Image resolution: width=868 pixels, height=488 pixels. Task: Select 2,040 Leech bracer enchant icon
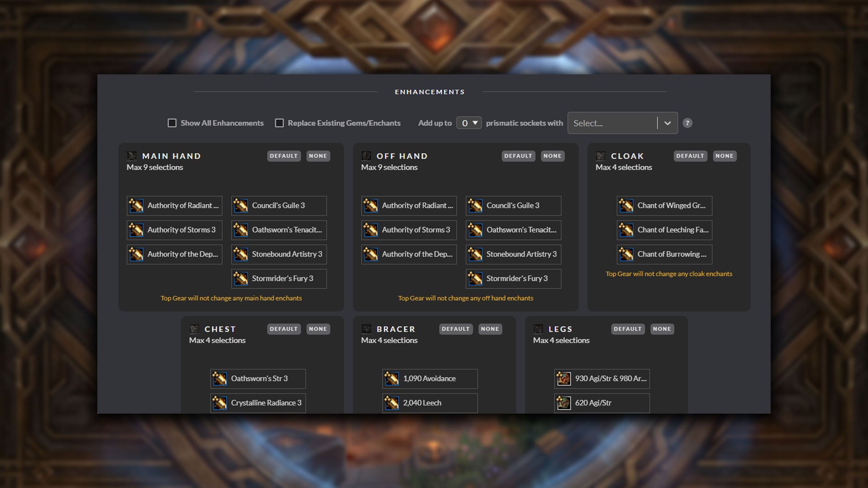click(x=392, y=403)
